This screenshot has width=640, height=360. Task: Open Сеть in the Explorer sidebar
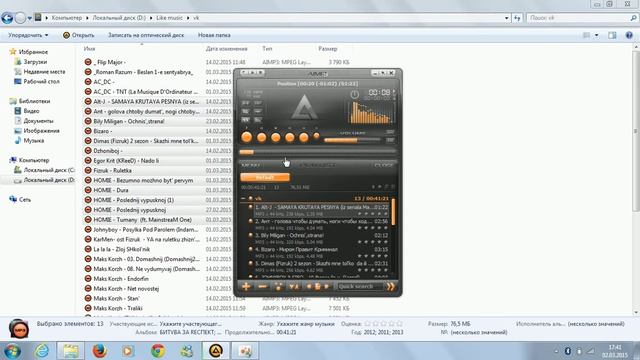coord(20,199)
